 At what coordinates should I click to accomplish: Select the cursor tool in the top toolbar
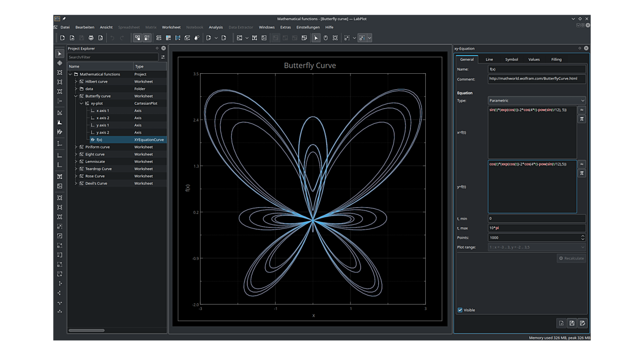[316, 38]
